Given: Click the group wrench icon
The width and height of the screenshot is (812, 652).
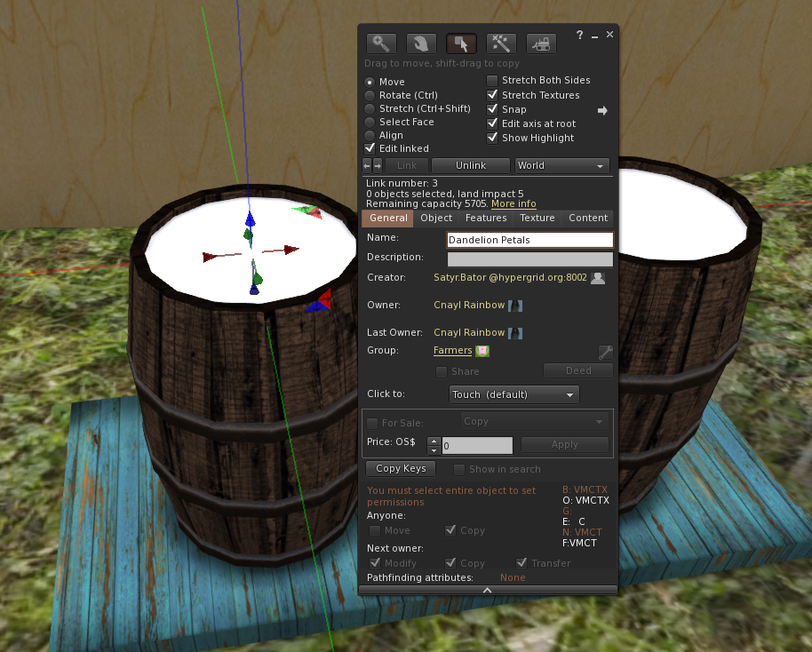Looking at the screenshot, I should coord(605,352).
